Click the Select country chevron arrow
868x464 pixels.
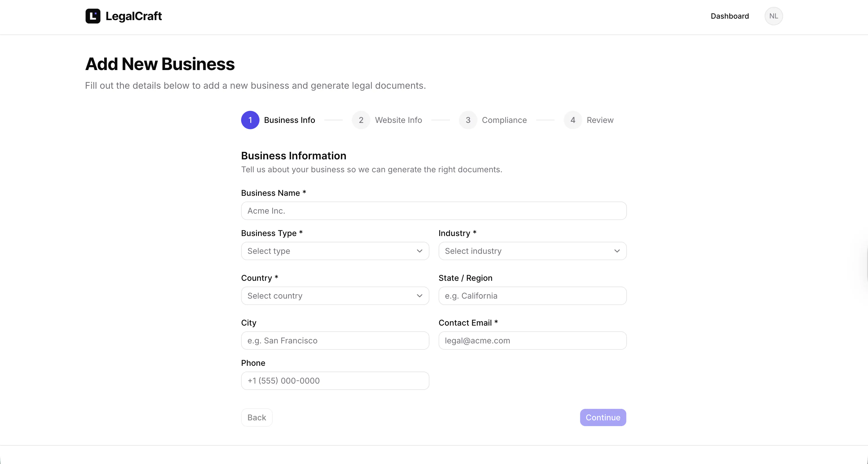tap(419, 296)
